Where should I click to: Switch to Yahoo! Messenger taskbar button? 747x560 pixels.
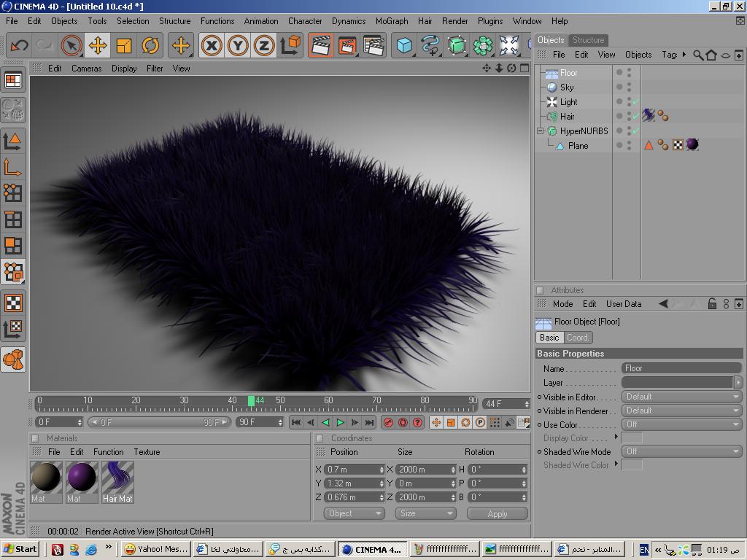[156, 549]
